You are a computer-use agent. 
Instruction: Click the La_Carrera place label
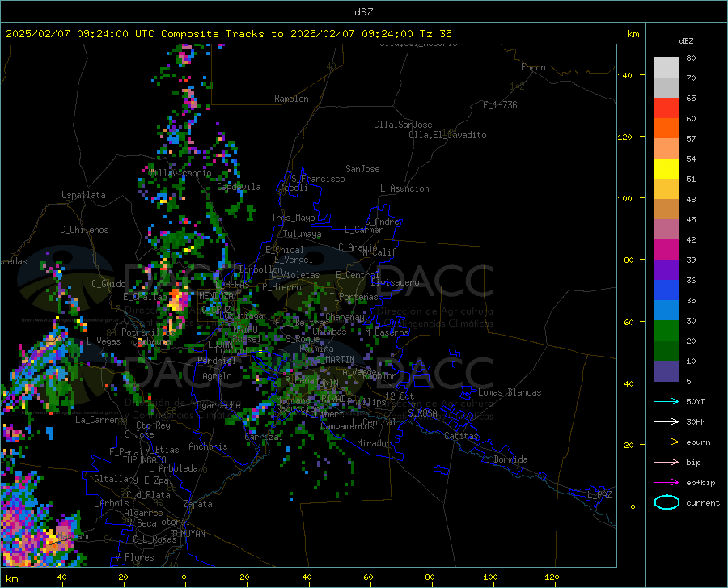[x=99, y=420]
